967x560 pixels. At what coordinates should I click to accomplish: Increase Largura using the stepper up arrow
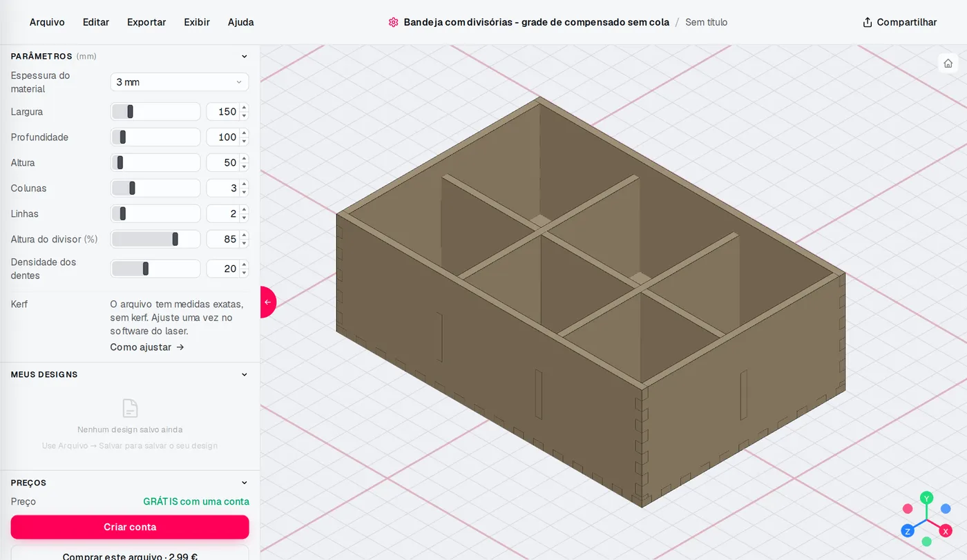click(244, 108)
